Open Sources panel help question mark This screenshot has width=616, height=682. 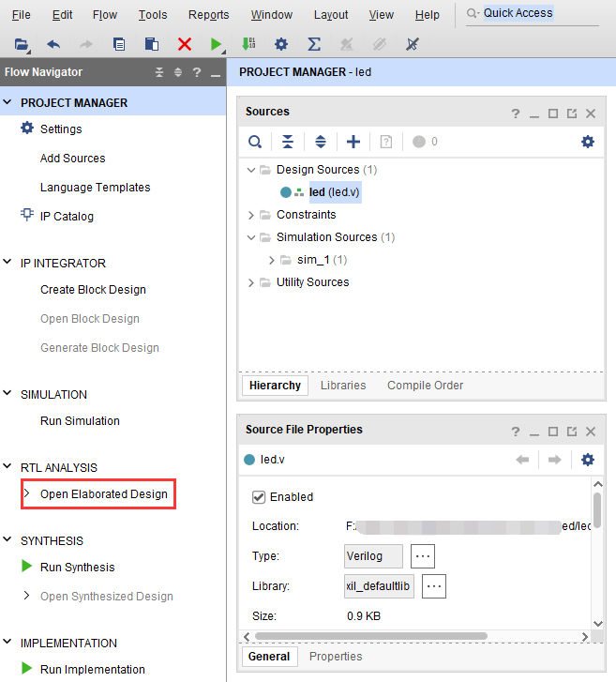(x=516, y=114)
